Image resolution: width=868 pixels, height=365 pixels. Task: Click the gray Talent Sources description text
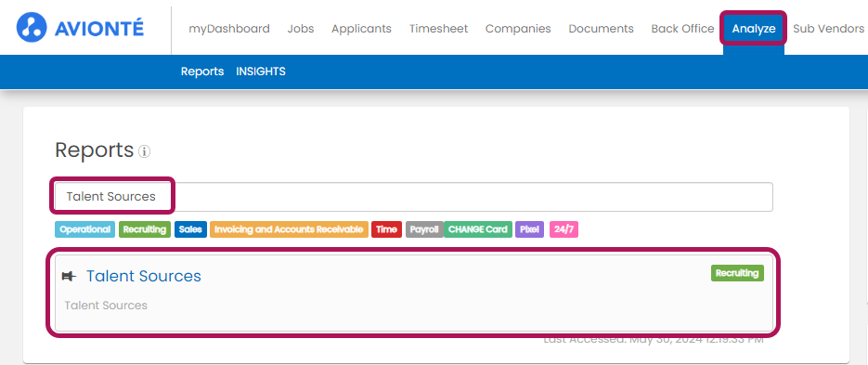click(106, 306)
